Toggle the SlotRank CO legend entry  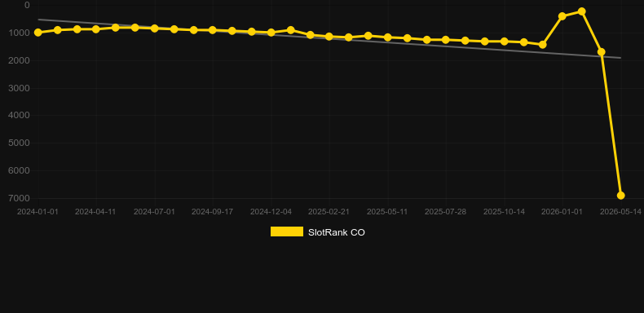click(x=317, y=232)
